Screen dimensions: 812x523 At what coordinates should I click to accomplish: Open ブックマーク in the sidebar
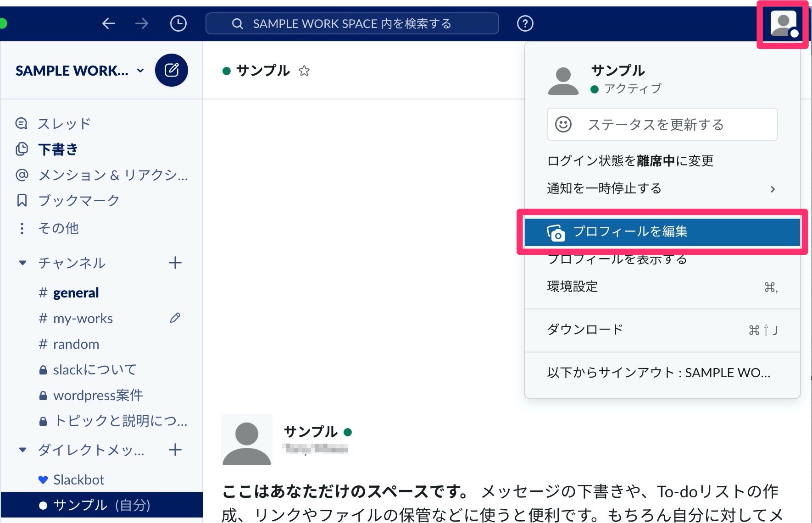pos(78,200)
